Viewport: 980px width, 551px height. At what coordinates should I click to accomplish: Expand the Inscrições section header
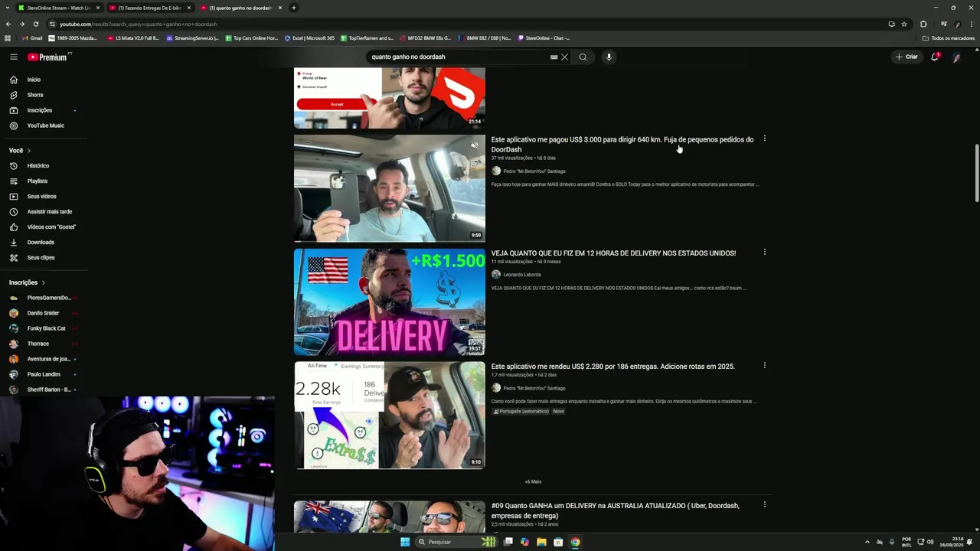click(x=27, y=282)
